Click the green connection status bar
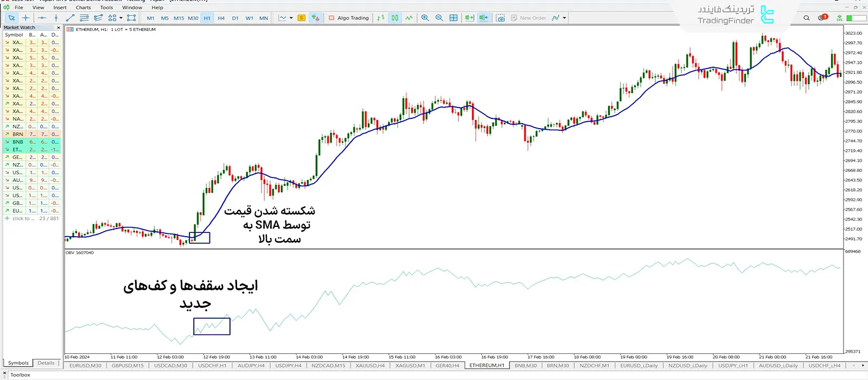This screenshot has height=380, width=868. (x=856, y=18)
